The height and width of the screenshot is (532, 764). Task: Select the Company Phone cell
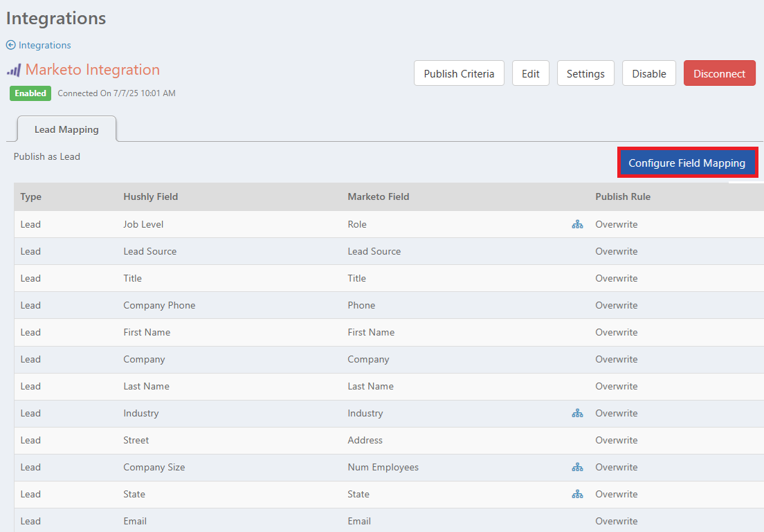(x=159, y=306)
